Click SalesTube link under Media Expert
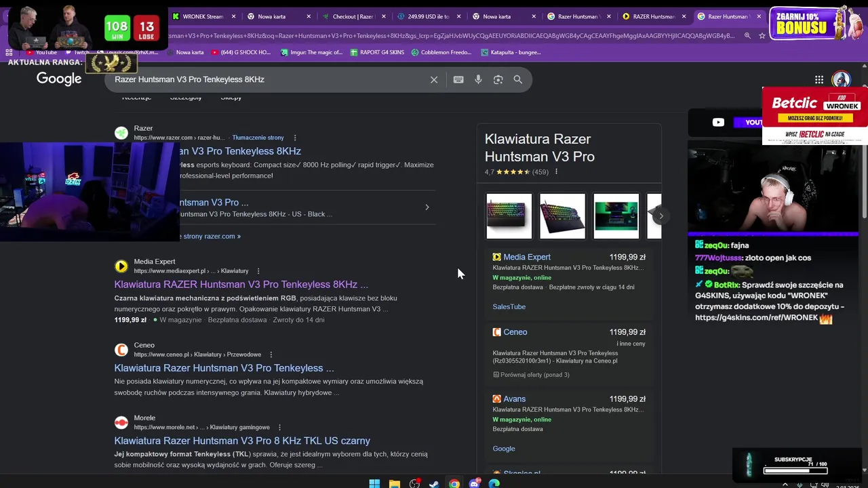Image resolution: width=868 pixels, height=488 pixels. tap(509, 306)
